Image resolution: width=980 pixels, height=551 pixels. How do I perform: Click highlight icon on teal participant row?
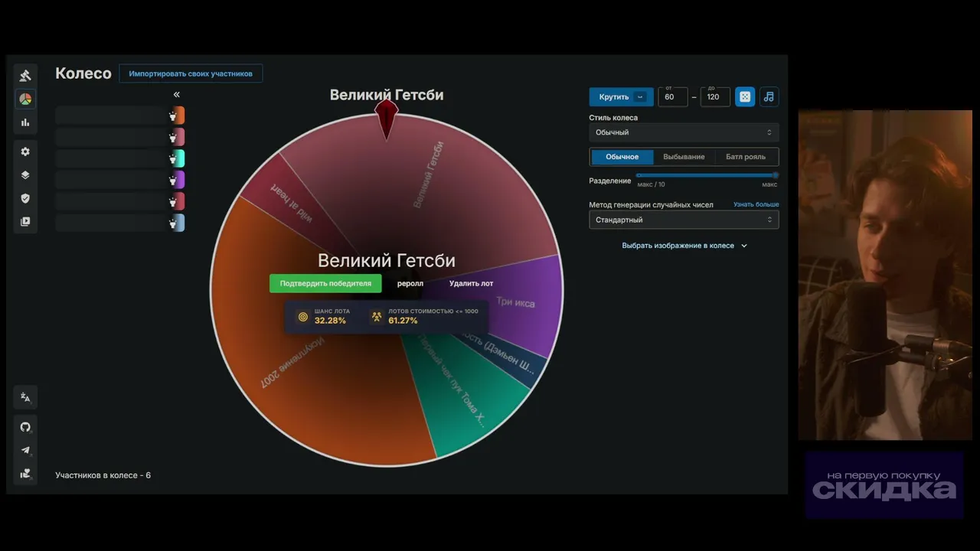pos(173,159)
